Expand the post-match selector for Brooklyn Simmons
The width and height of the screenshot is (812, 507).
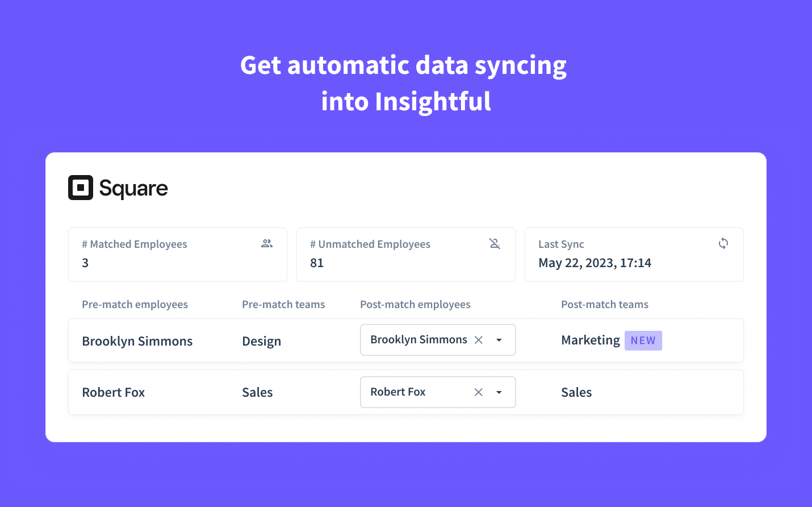pyautogui.click(x=499, y=339)
